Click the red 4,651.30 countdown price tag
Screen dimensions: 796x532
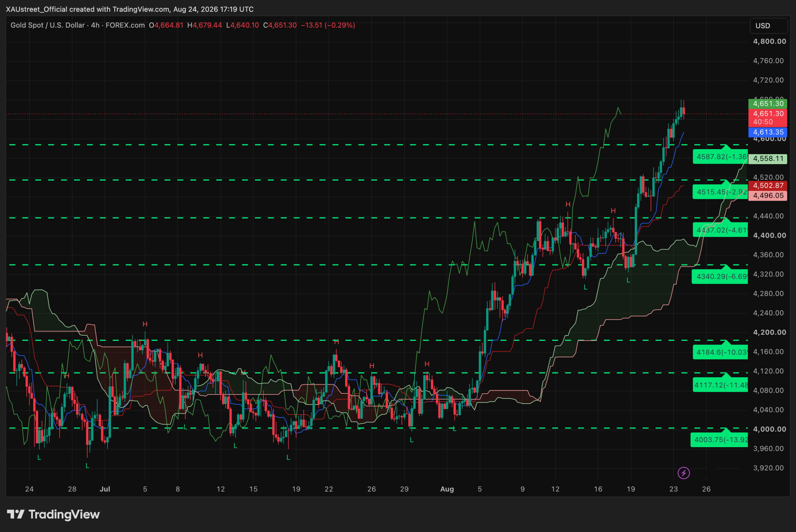click(768, 117)
